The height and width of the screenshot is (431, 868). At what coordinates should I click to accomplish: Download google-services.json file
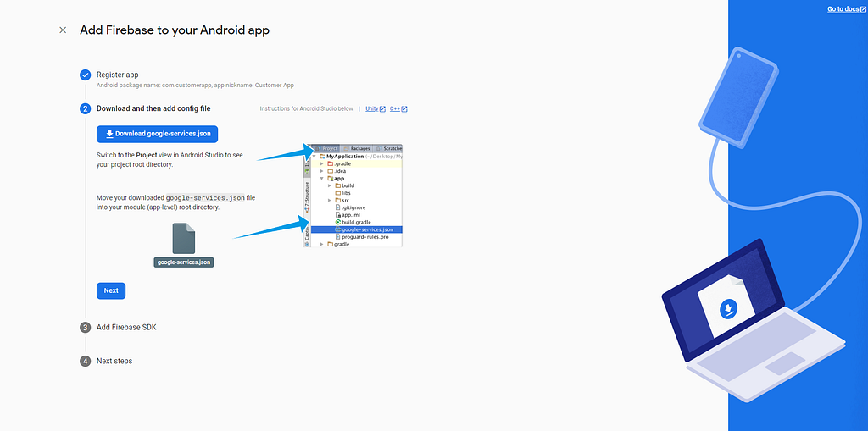[x=157, y=134]
